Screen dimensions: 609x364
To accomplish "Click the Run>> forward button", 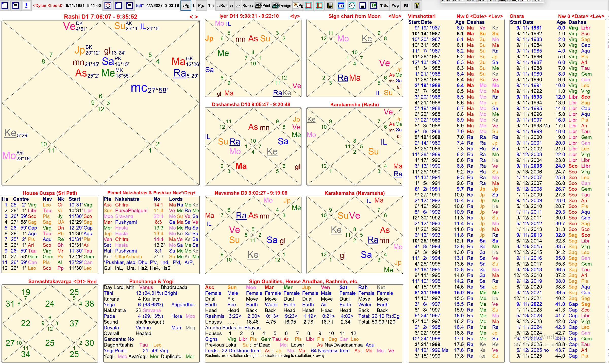I will point(247,5).
